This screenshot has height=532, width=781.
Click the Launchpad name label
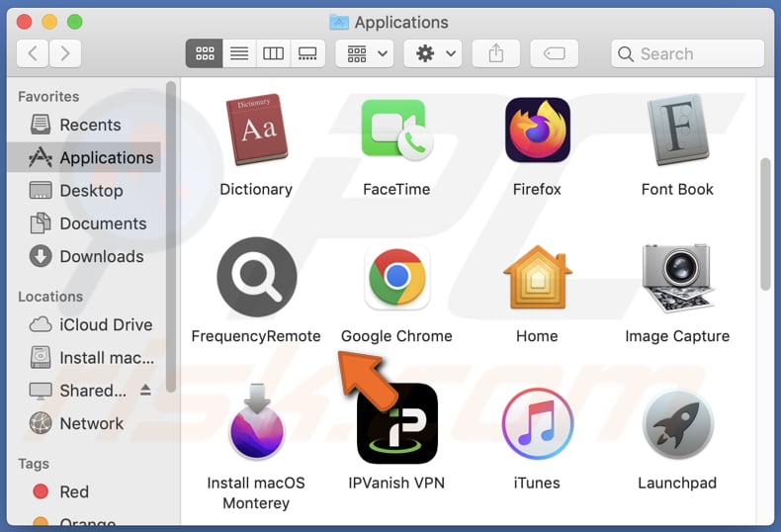tap(677, 484)
